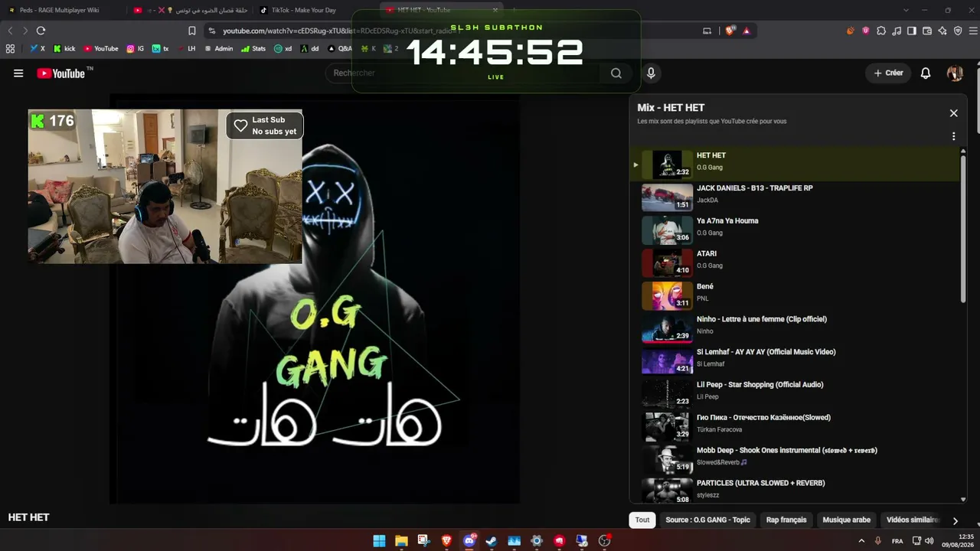The height and width of the screenshot is (551, 980).
Task: Bookmark this page with the bookmark icon
Action: 192,31
